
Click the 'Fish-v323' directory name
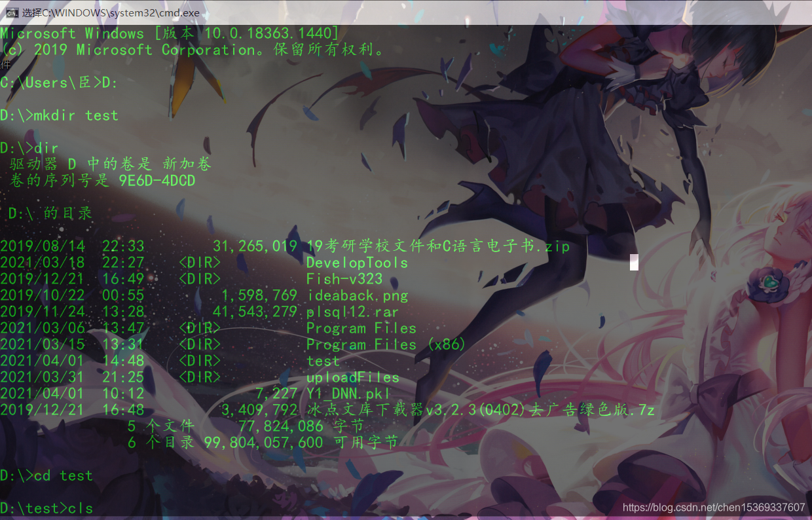click(x=344, y=279)
